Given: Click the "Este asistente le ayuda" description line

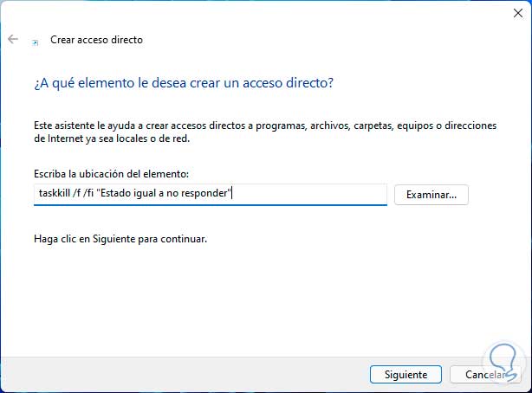Looking at the screenshot, I should (265, 126).
